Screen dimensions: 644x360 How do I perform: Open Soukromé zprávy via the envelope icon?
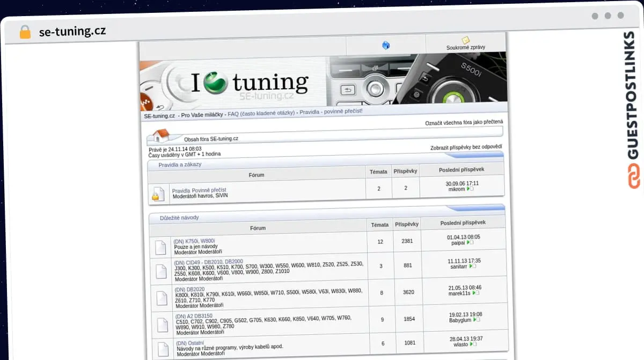[465, 40]
